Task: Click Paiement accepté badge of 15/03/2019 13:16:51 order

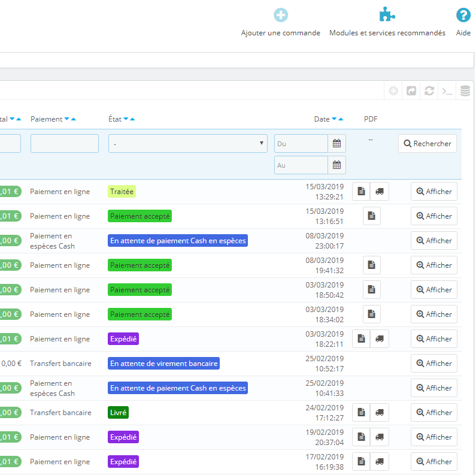Action: pos(140,216)
